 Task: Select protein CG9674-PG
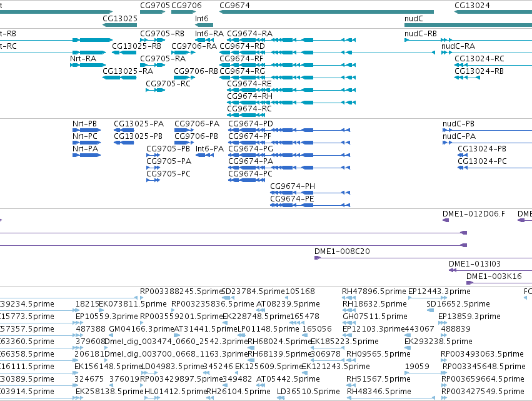pyautogui.click(x=251, y=149)
